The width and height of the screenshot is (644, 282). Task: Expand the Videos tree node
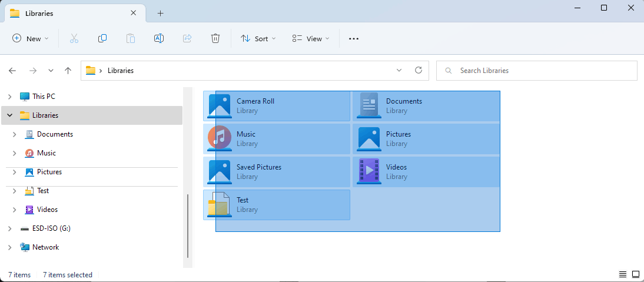14,210
